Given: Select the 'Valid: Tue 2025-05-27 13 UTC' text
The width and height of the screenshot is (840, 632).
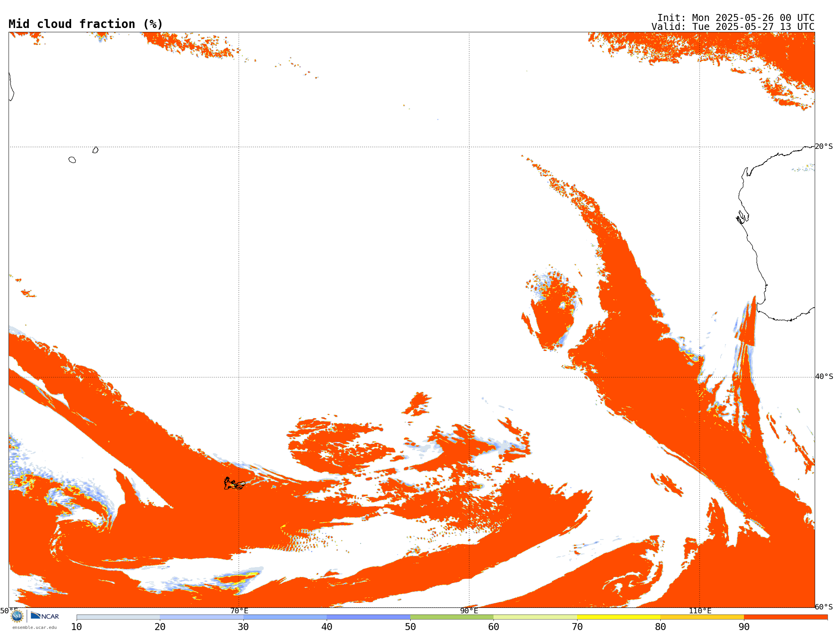Looking at the screenshot, I should click(x=733, y=27).
